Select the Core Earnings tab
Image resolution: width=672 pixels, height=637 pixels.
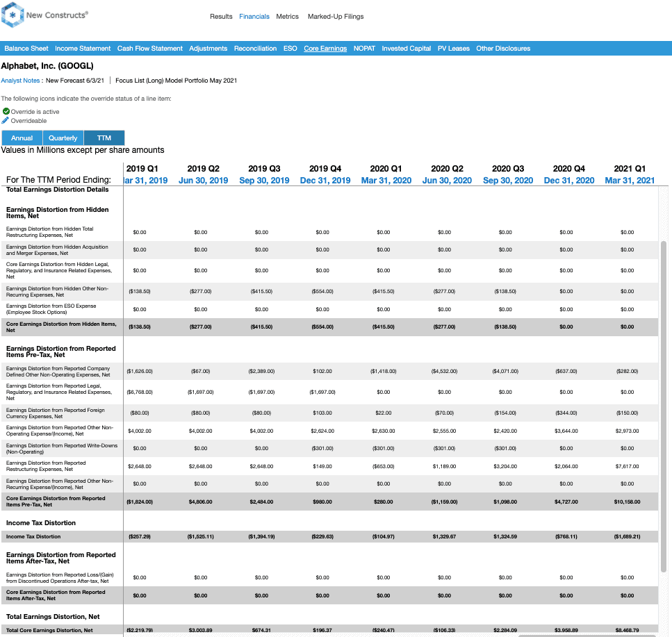[325, 49]
